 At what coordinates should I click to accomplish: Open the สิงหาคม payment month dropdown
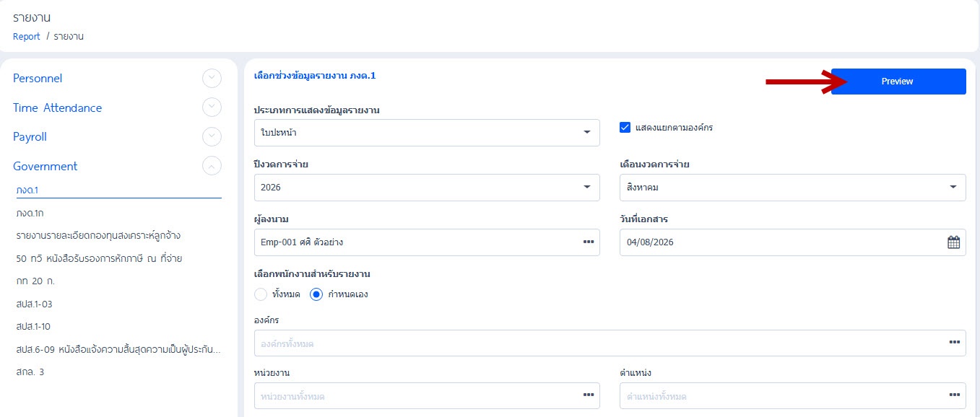(792, 188)
